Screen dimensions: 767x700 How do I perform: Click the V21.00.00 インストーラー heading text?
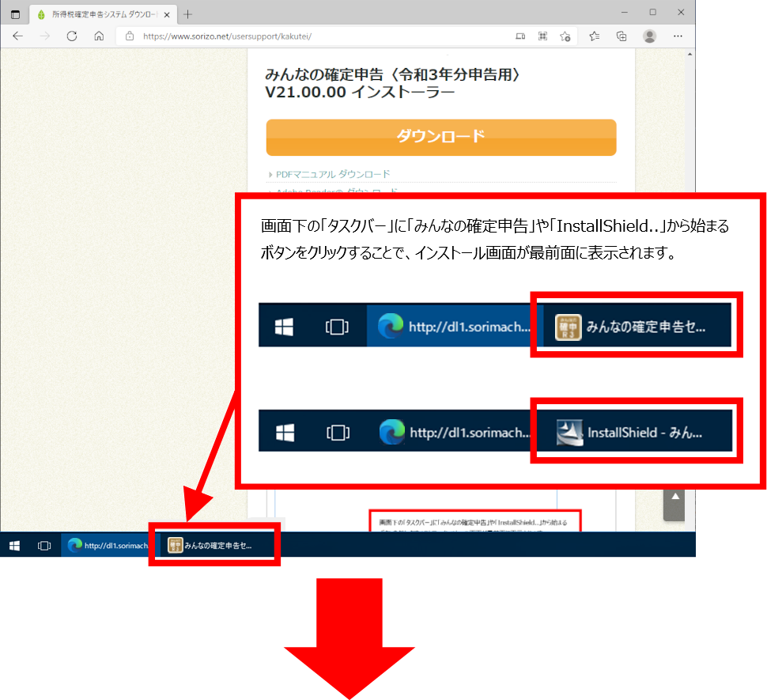[360, 92]
